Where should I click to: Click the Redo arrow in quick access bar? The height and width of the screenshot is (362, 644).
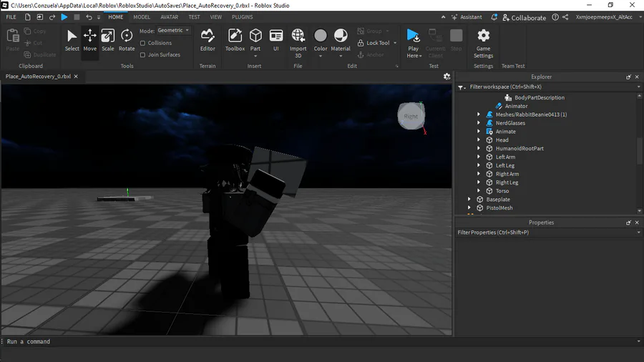click(52, 17)
